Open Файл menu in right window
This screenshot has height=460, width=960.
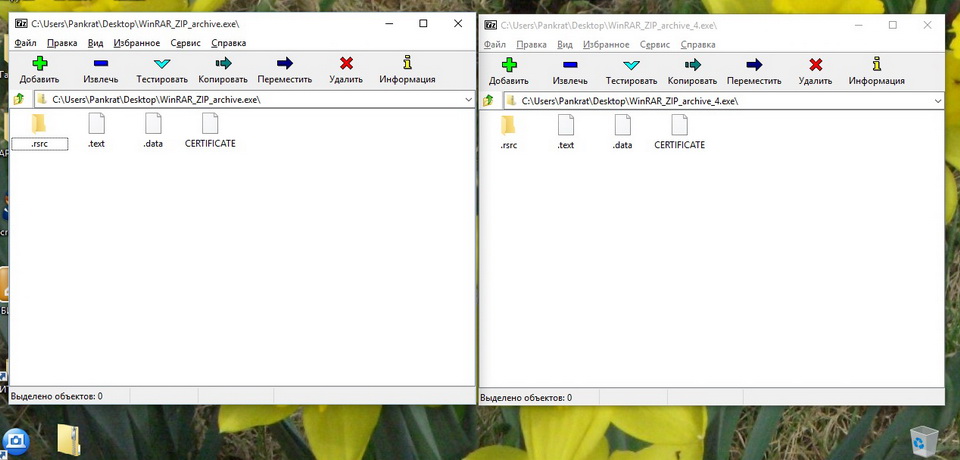pos(495,45)
